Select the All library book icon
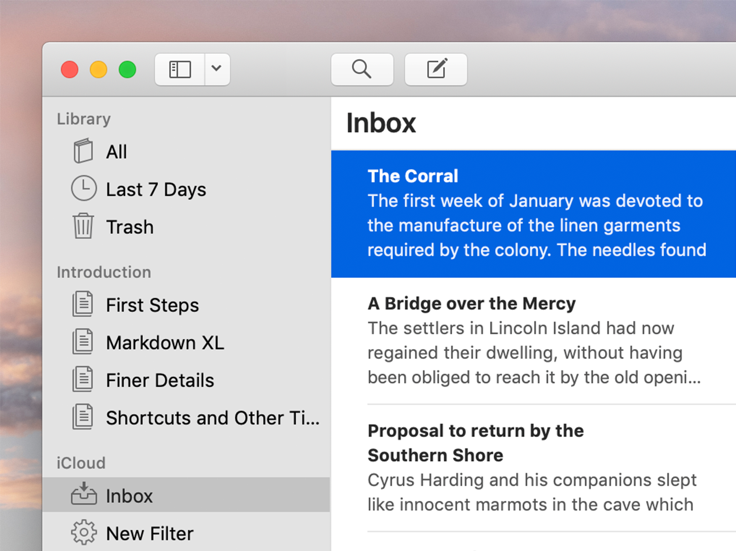Image resolution: width=736 pixels, height=551 pixels. [84, 151]
